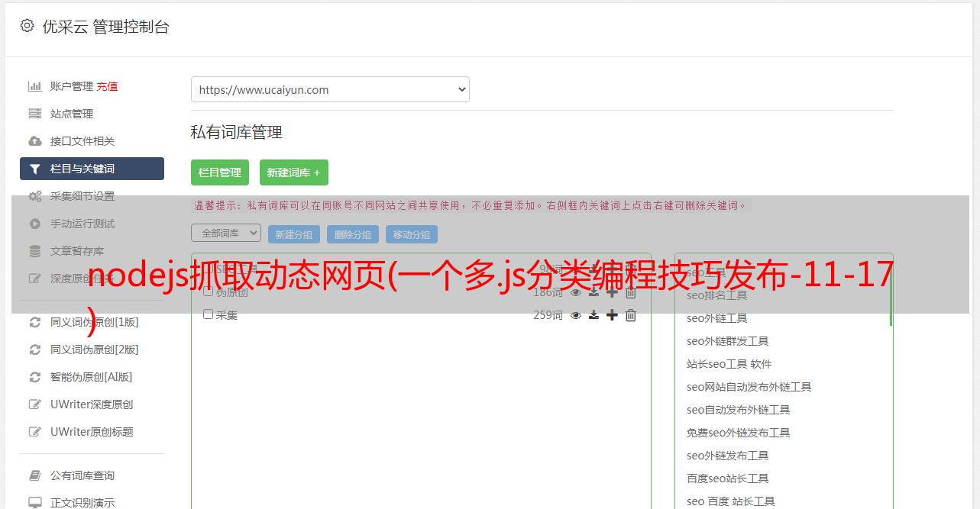
Task: Delete the 采集 library with trash icon
Action: (631, 315)
